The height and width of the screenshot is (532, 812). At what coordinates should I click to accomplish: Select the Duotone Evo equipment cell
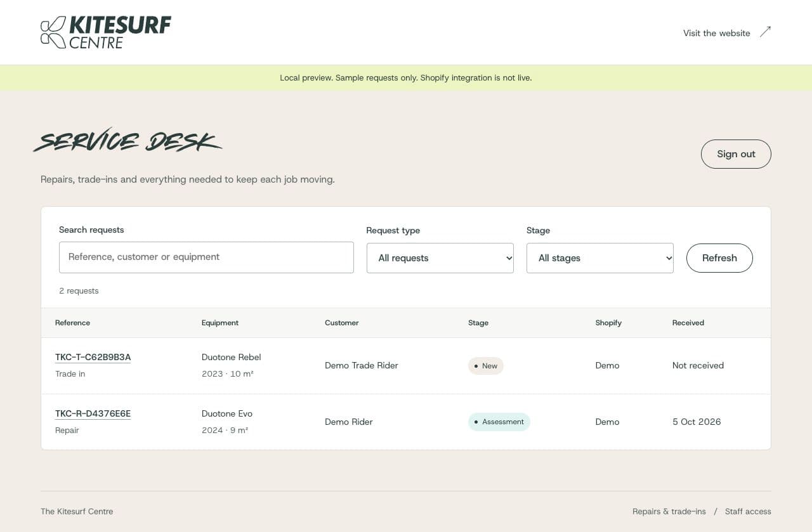227,422
